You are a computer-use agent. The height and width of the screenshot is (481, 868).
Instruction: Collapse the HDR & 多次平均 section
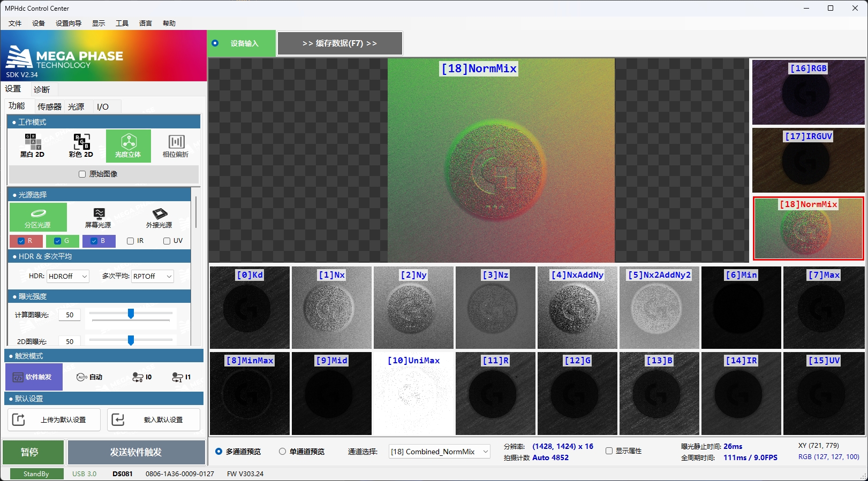coord(100,256)
